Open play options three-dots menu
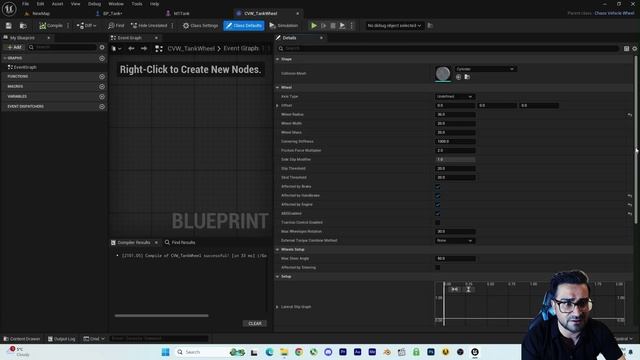Screen dimensions: 640x360 (351, 26)
